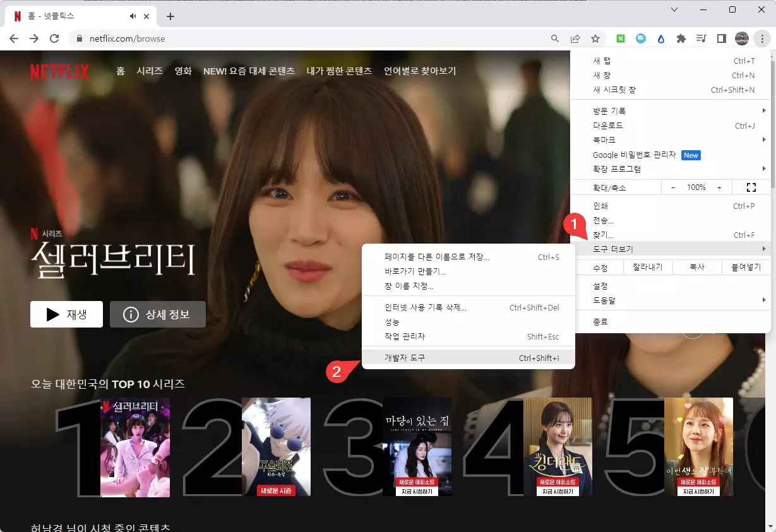Expand the 북마크 submenu
This screenshot has height=532, width=776.
tap(671, 139)
